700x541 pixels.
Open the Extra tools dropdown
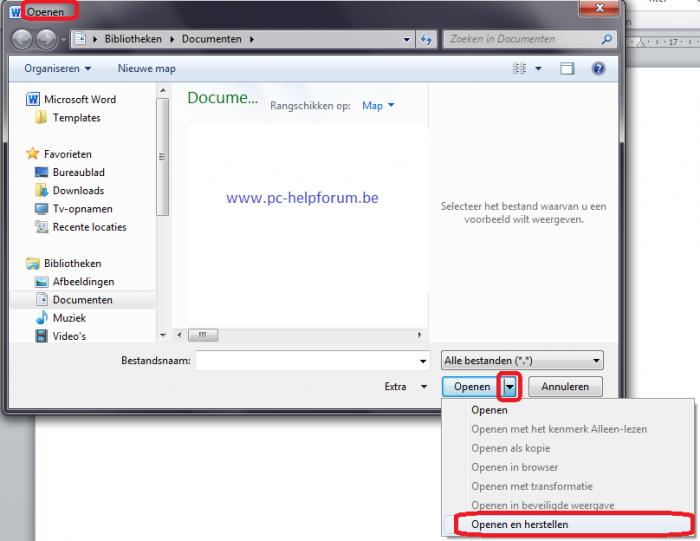point(405,387)
